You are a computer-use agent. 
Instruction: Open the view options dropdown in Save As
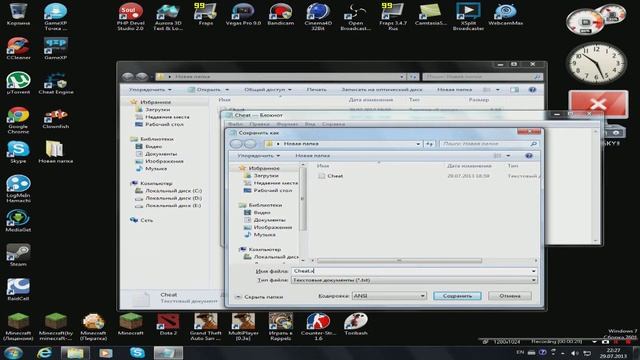[508, 156]
